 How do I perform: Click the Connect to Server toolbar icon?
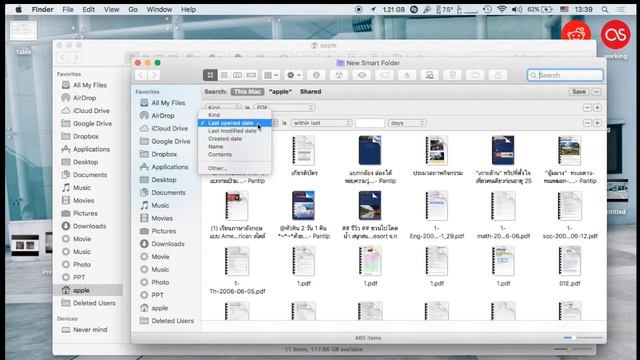tap(430, 75)
